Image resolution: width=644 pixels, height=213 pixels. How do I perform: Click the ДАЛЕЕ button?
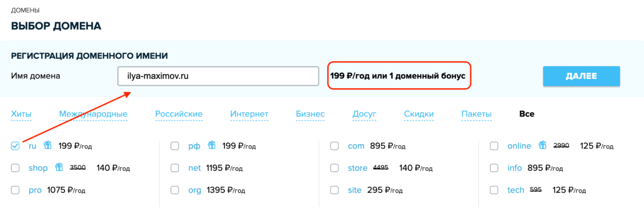tap(581, 76)
